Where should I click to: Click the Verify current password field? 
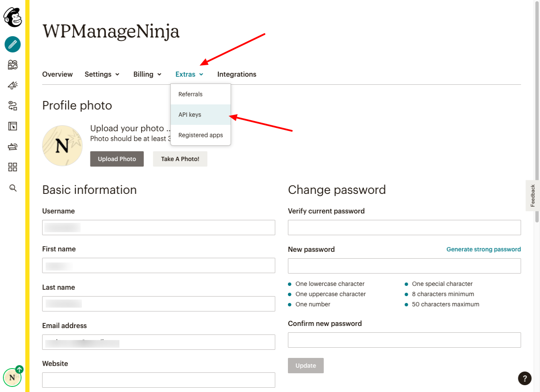(x=404, y=227)
